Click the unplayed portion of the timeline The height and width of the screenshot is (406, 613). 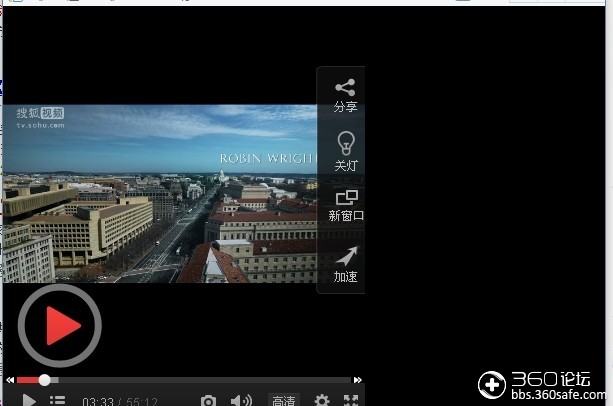(203, 380)
